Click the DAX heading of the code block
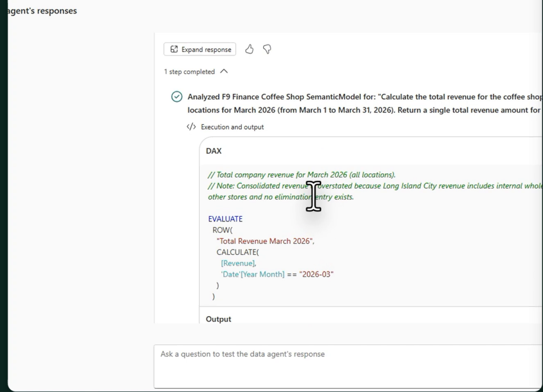This screenshot has width=543, height=392. [x=214, y=151]
